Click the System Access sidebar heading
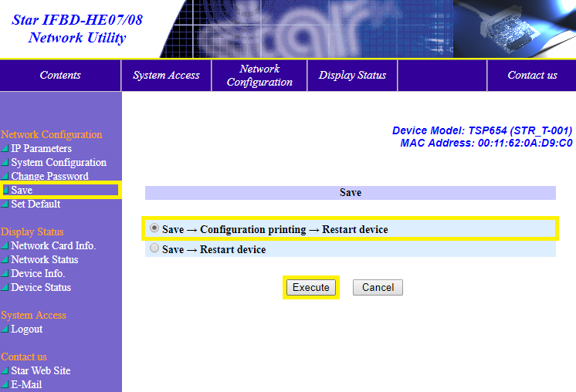This screenshot has width=576, height=392. click(x=33, y=315)
